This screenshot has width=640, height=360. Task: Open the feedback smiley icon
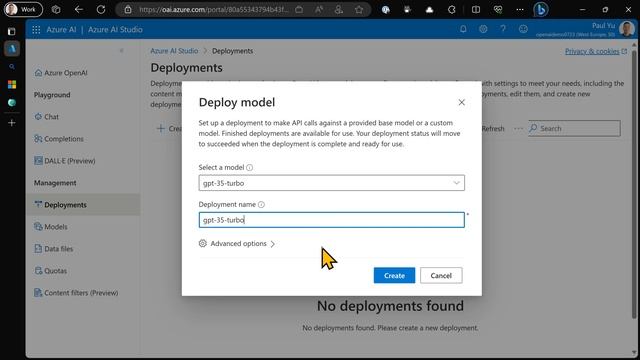pos(523,29)
